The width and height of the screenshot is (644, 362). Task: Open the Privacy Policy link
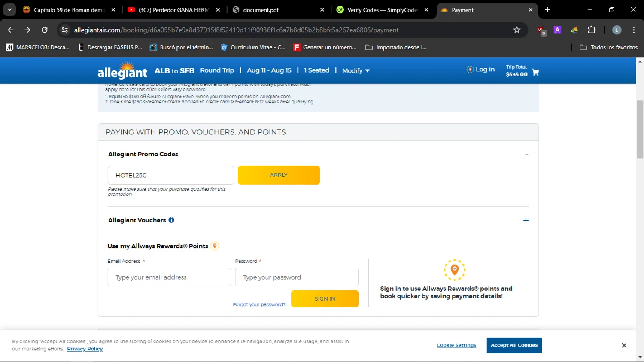click(x=85, y=349)
